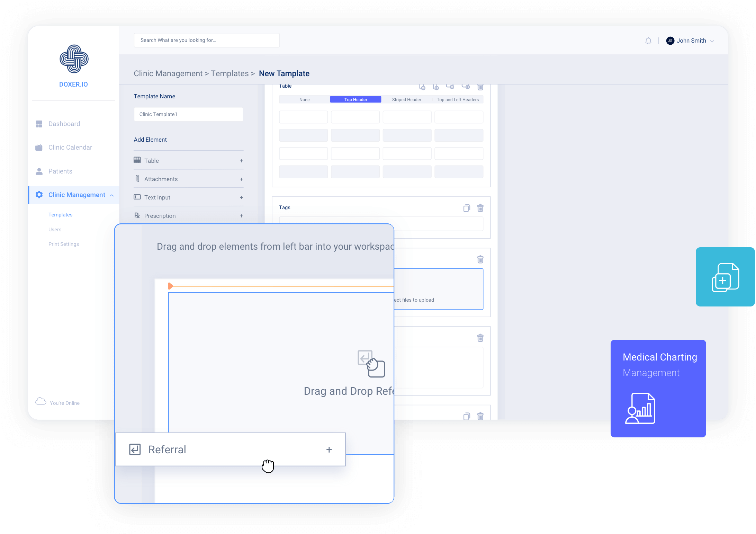
Task: Click the Template Name input field
Action: point(189,114)
